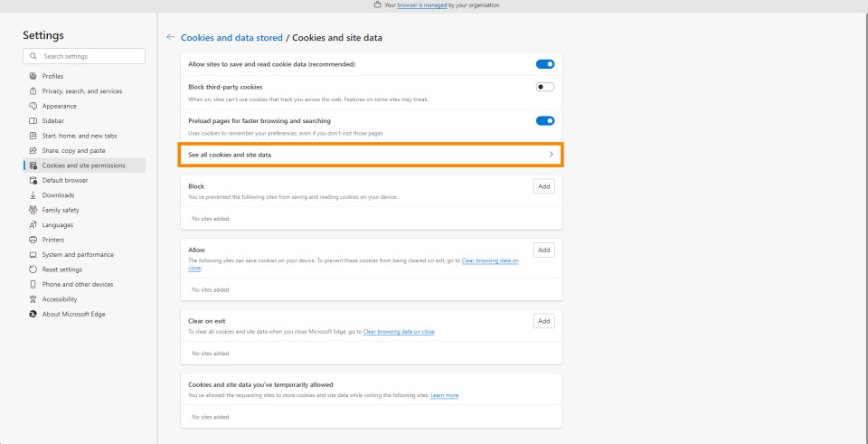This screenshot has width=868, height=444.
Task: Open Family safety settings page
Action: (x=61, y=210)
